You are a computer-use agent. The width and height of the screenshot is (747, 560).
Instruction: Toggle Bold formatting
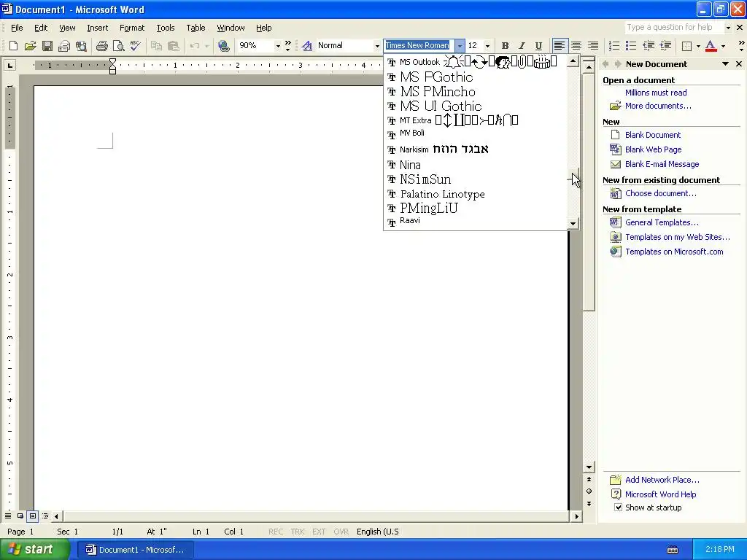tap(505, 46)
